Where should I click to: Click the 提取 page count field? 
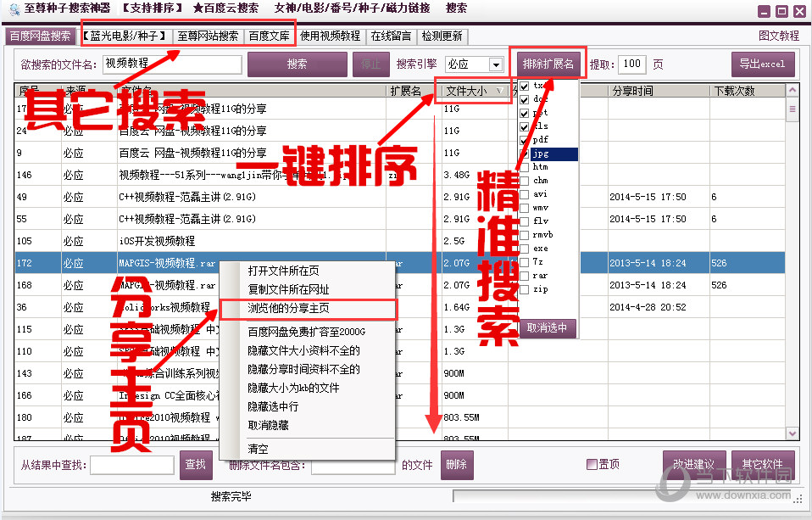[x=631, y=64]
